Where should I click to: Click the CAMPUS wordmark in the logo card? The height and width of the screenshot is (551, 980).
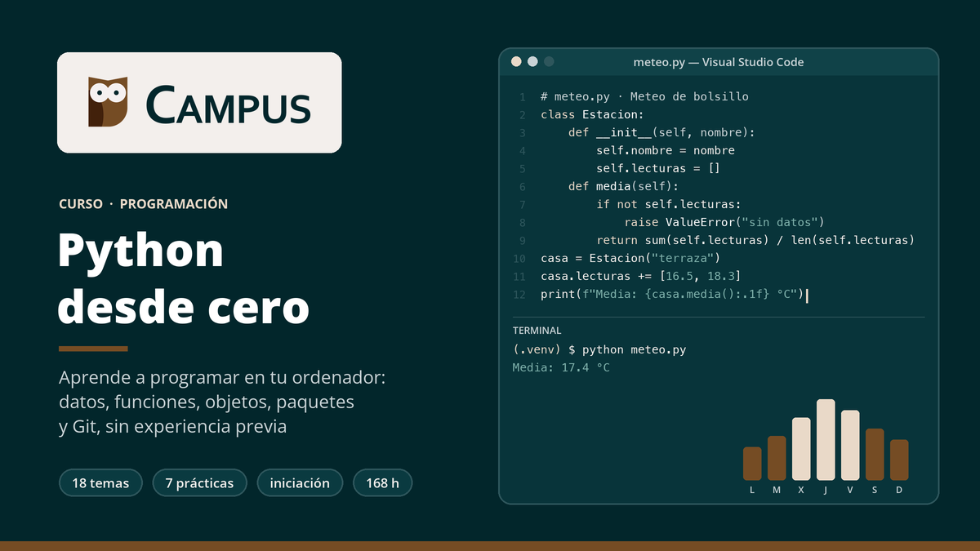point(229,105)
